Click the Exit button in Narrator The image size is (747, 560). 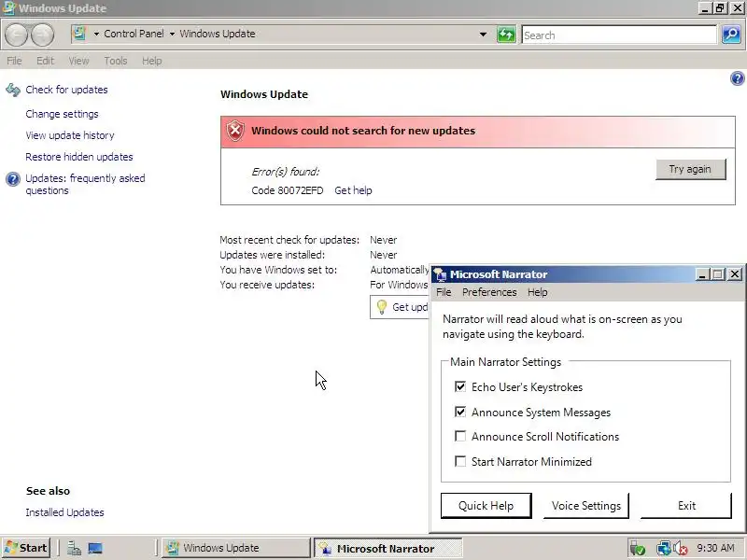(686, 506)
